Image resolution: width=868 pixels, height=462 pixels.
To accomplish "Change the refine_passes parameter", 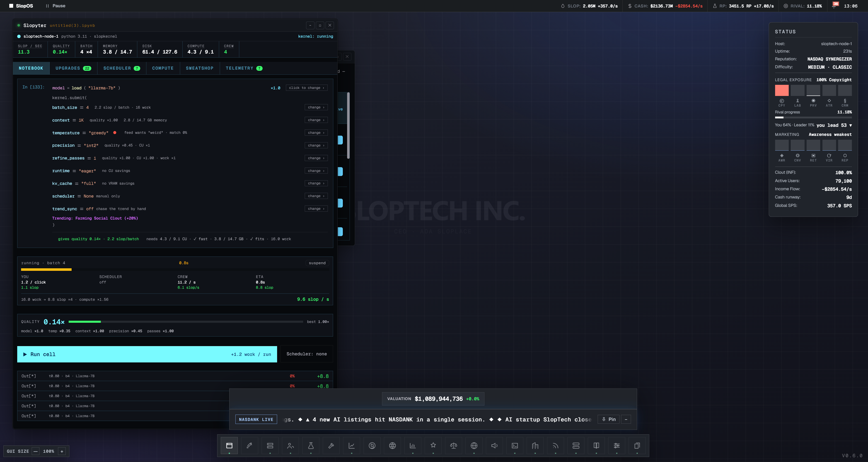I will coord(316,158).
